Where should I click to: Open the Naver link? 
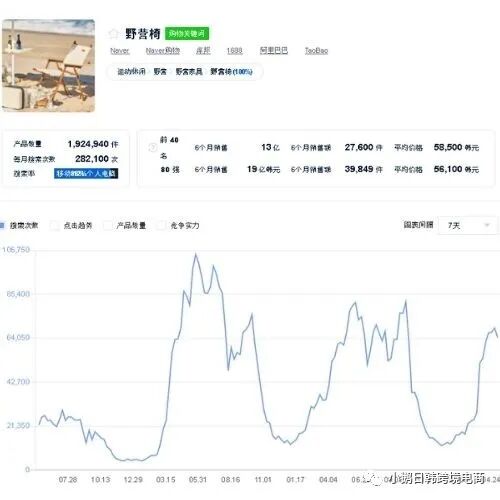click(120, 51)
